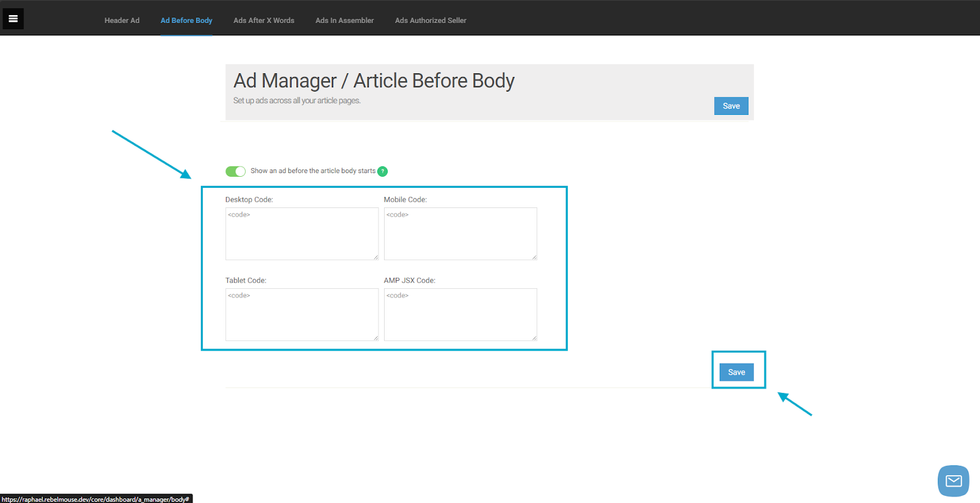This screenshot has width=980, height=503.
Task: Click the Tablet Code resize handle
Action: 375,337
